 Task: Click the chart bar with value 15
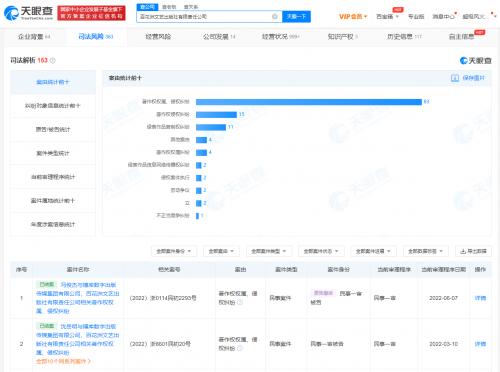216,114
